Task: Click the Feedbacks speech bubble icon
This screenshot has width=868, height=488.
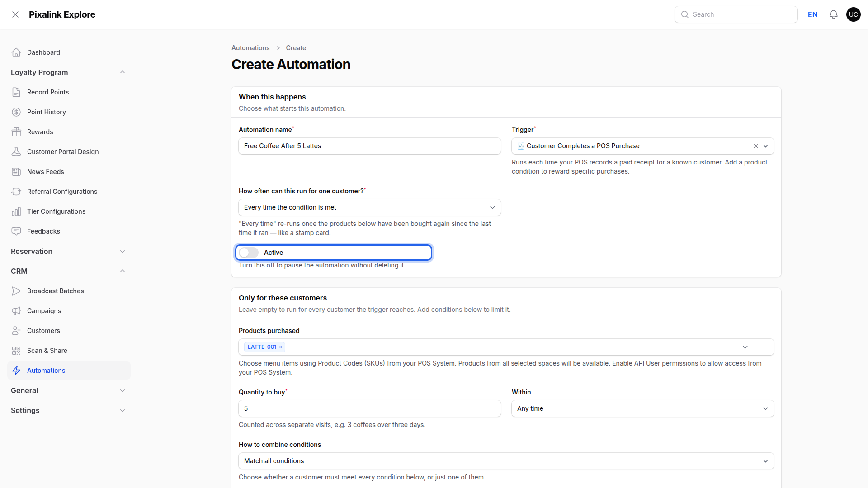Action: click(x=16, y=231)
